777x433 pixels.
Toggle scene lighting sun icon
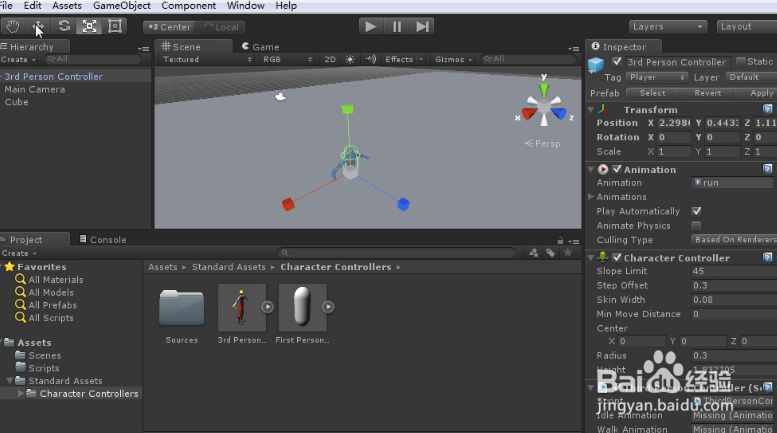350,59
